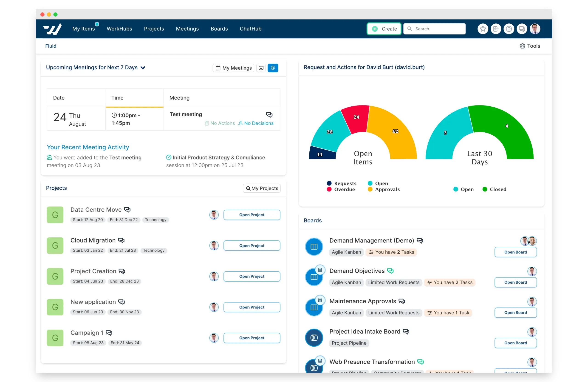Click the export icon beside My Meetings

(261, 68)
